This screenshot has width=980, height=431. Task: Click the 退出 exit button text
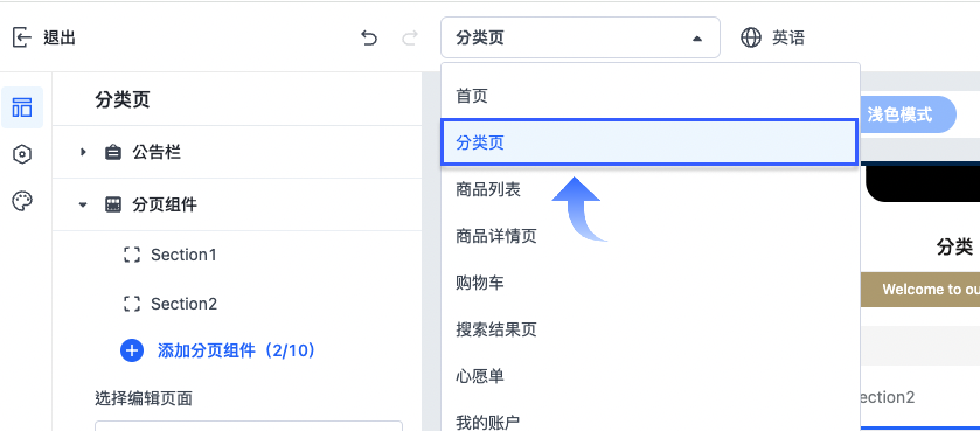click(60, 37)
